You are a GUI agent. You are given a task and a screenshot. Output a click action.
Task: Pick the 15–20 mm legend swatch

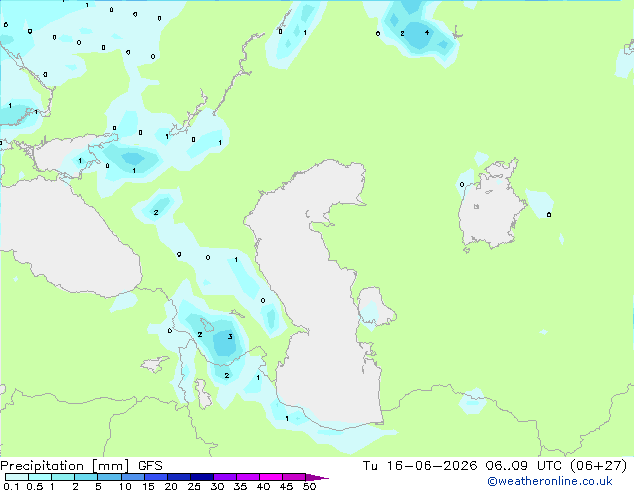[155, 477]
